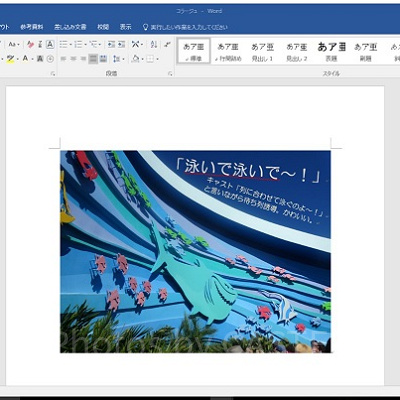Click the 「泳いで泳いで～！」 text on image
The image size is (400, 400).
point(248,170)
